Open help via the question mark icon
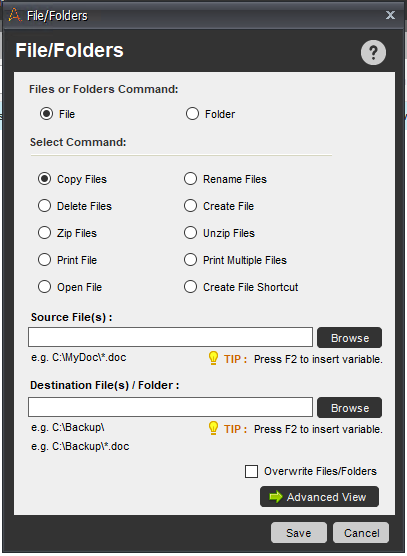 (373, 52)
